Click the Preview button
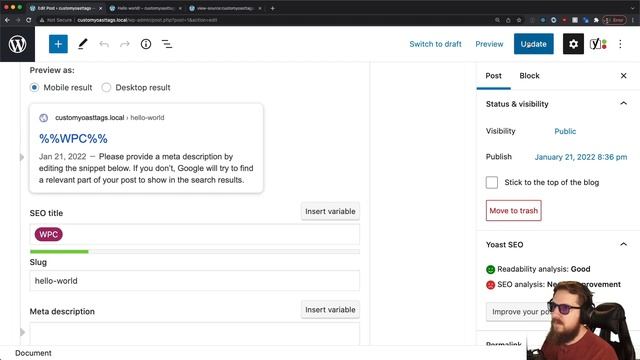 (x=489, y=44)
